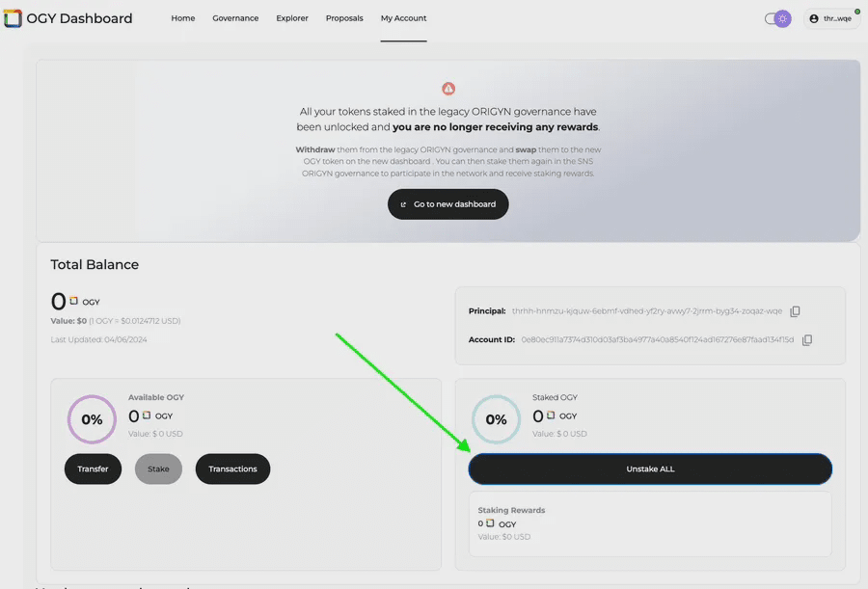Open the Governance page
The image size is (868, 589).
pyautogui.click(x=235, y=18)
